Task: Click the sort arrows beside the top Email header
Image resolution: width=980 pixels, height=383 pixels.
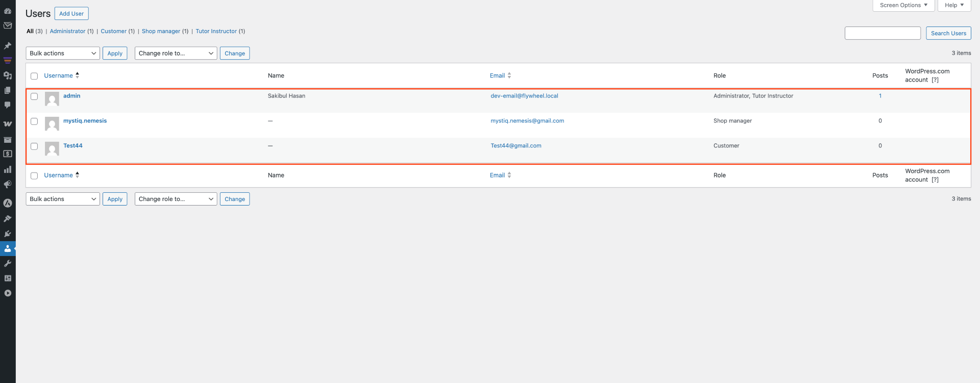Action: [x=509, y=75]
